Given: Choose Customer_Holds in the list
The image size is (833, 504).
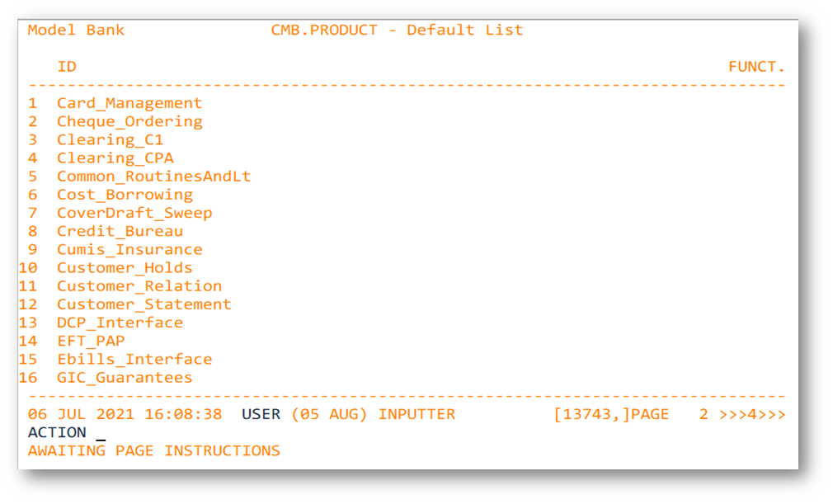Looking at the screenshot, I should (125, 267).
